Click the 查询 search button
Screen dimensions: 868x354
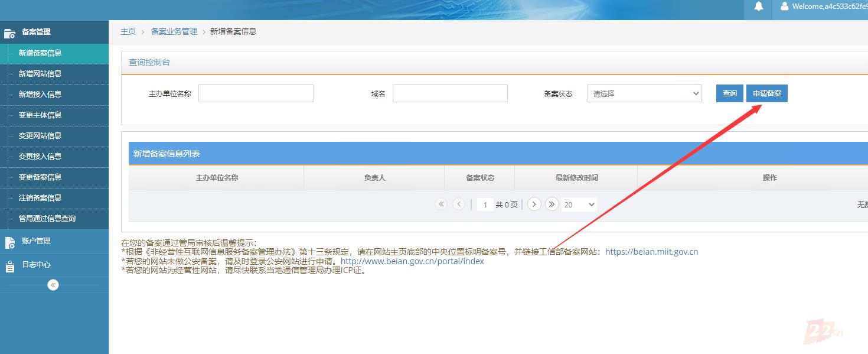point(729,93)
